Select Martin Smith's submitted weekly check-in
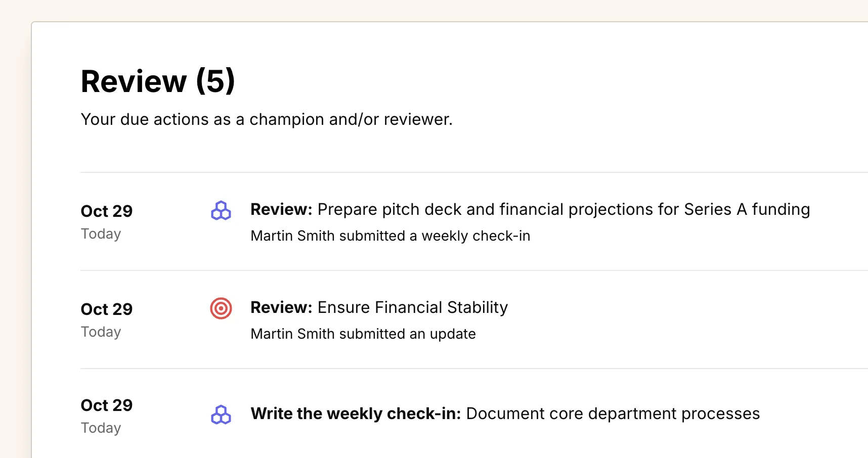The width and height of the screenshot is (868, 458). point(390,236)
